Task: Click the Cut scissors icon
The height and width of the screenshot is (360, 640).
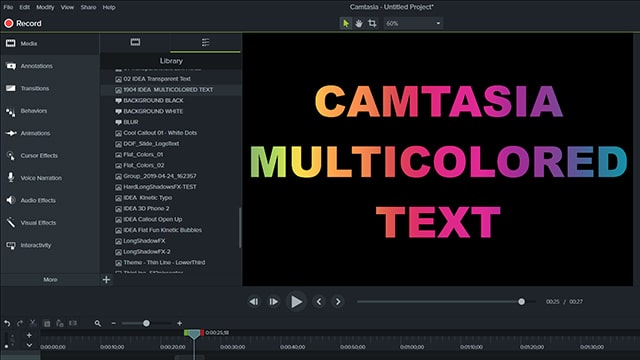Action: (x=33, y=323)
